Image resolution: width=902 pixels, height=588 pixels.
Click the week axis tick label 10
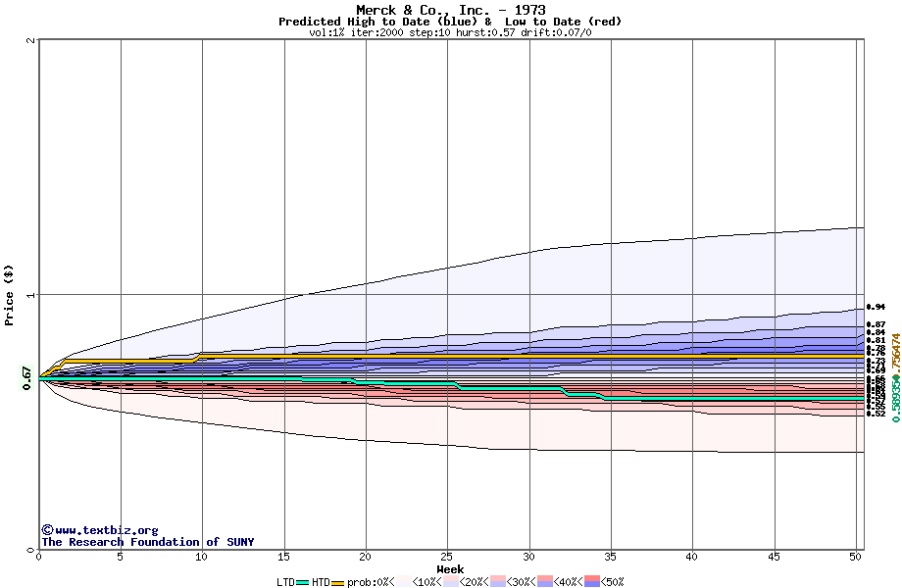[201, 557]
